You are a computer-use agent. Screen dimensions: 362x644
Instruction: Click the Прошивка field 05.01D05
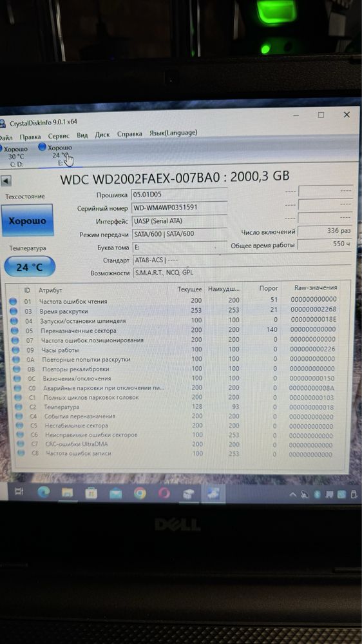pyautogui.click(x=179, y=194)
